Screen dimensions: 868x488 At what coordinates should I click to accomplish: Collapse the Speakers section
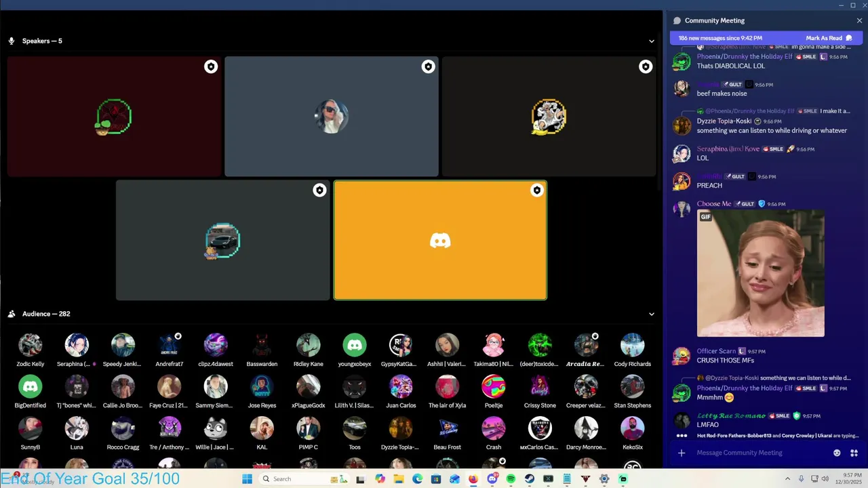[x=652, y=41]
